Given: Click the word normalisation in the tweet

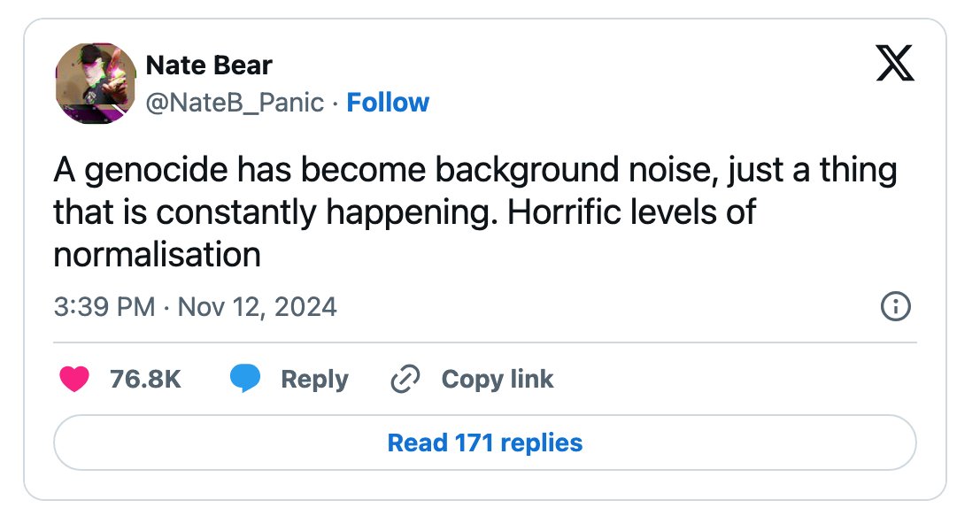Looking at the screenshot, I should pos(157,255).
